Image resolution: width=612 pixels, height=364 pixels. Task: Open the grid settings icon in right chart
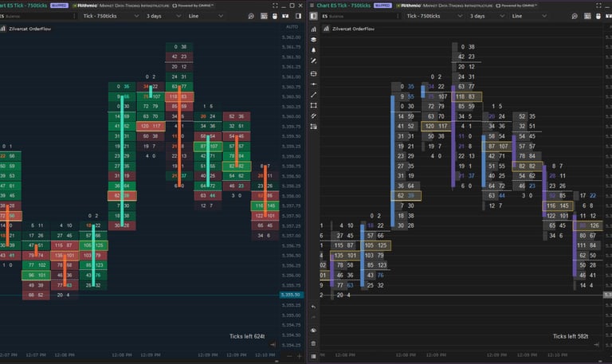[587, 16]
